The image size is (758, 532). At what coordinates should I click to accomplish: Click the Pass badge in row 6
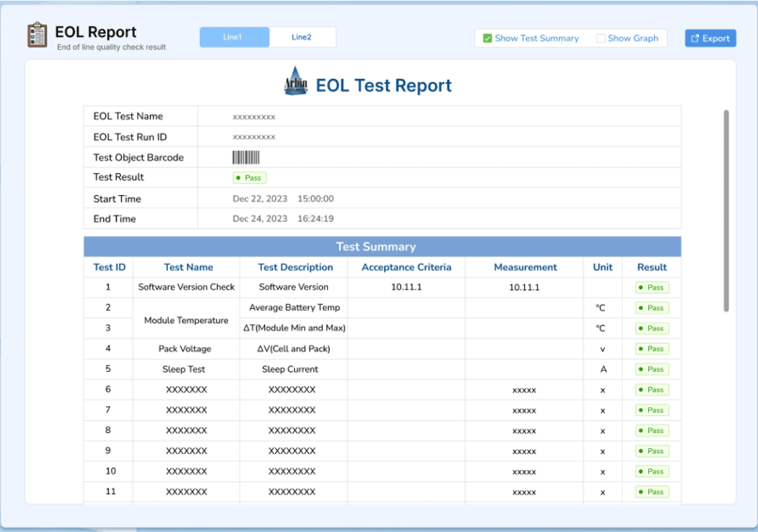point(652,390)
